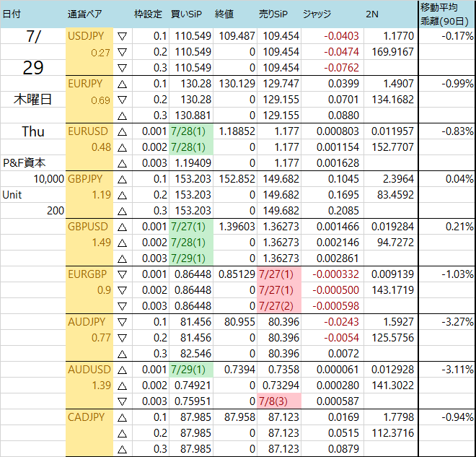Select the 2N value 83.4592
Viewport: 476px width, 457px height.
[395, 195]
